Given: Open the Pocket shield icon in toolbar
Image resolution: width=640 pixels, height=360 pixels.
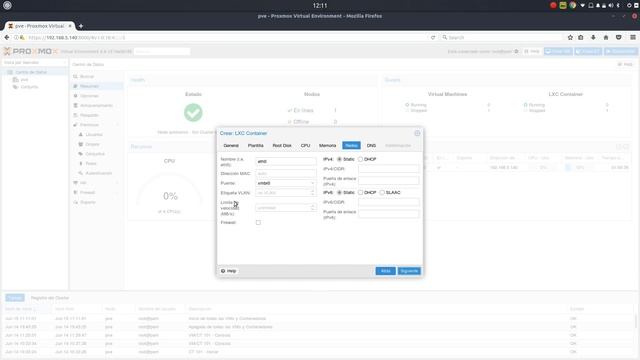Looking at the screenshot, I should (618, 37).
